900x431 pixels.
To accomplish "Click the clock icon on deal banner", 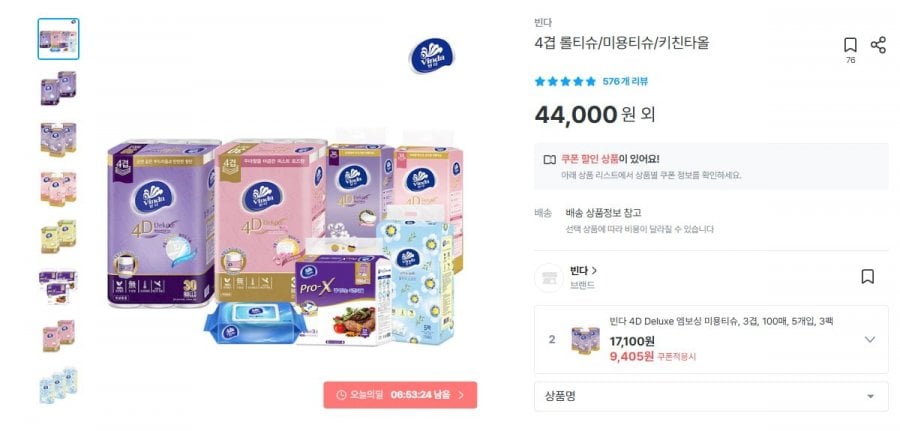I will pos(341,395).
